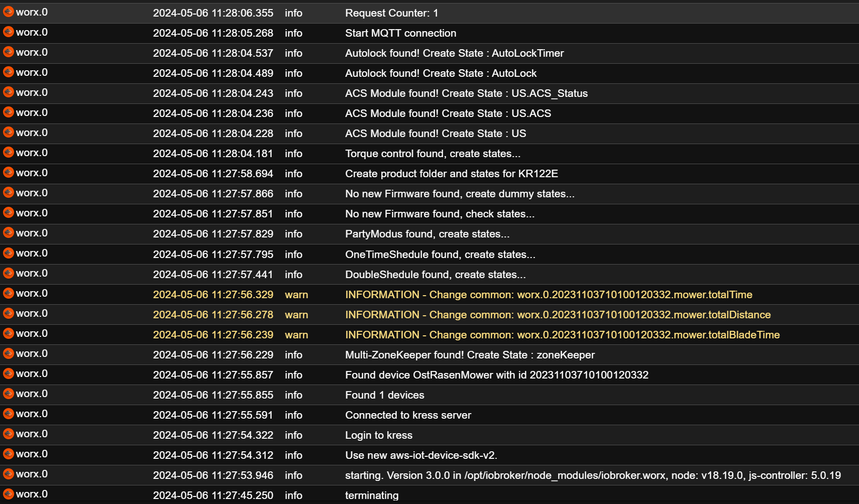Click the 'info' level in the Login to kress row
This screenshot has height=504, width=859.
pyautogui.click(x=293, y=435)
